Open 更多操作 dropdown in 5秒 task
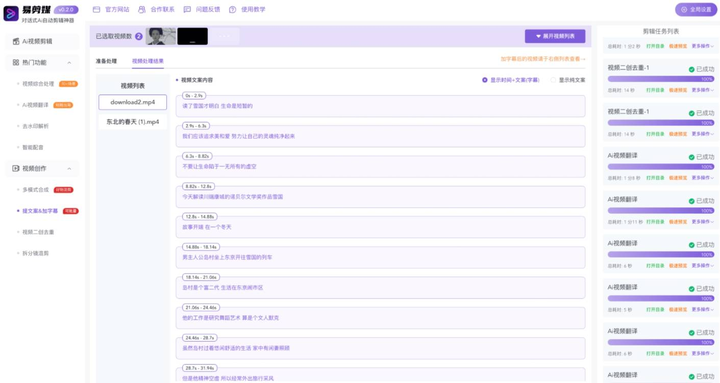720x383 pixels. tap(703, 310)
